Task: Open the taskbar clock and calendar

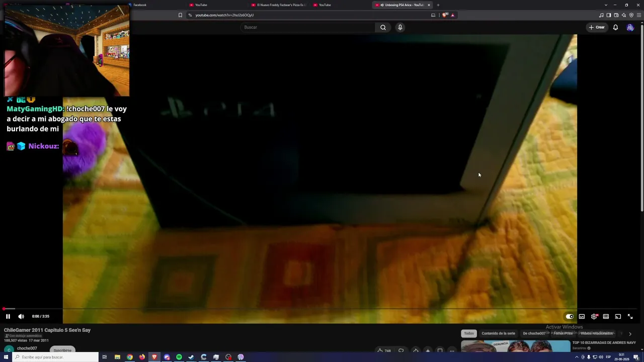Action: tap(622, 357)
